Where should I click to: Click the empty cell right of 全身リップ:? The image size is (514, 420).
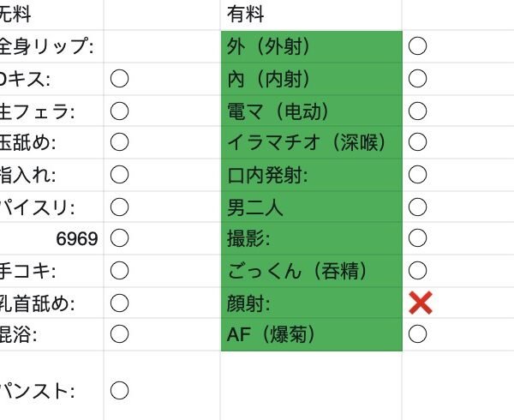point(161,46)
